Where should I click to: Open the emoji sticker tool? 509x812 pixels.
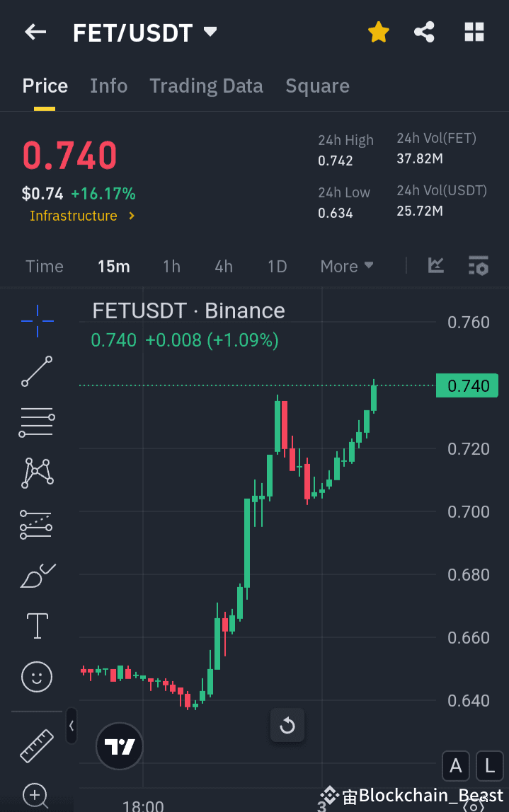37,677
